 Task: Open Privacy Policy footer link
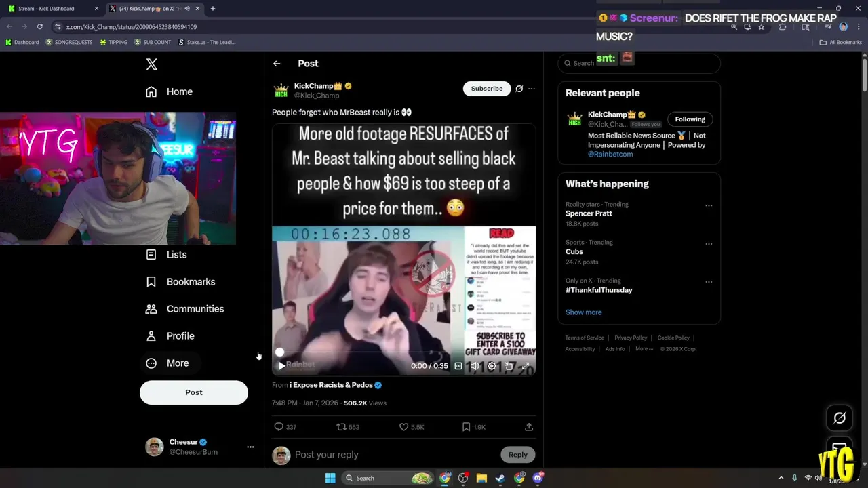click(631, 338)
